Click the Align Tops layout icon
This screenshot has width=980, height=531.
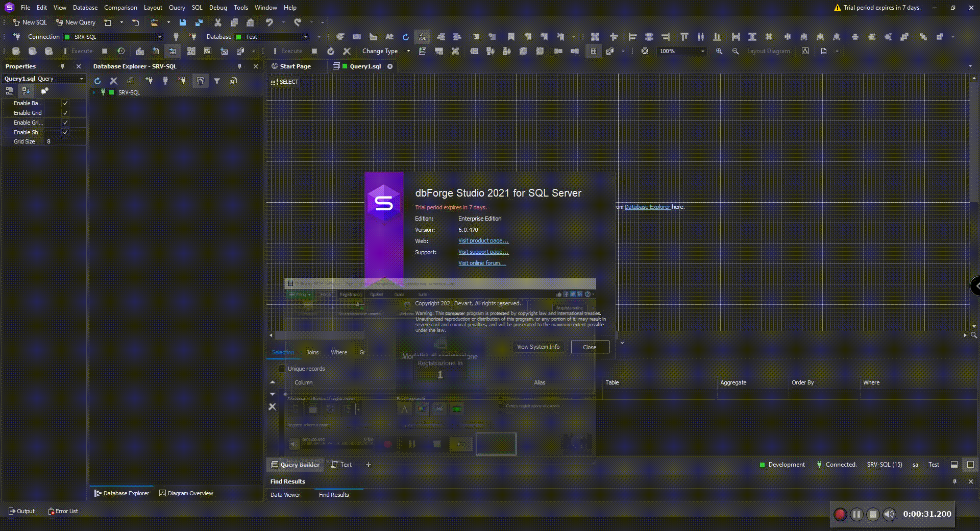click(x=684, y=37)
